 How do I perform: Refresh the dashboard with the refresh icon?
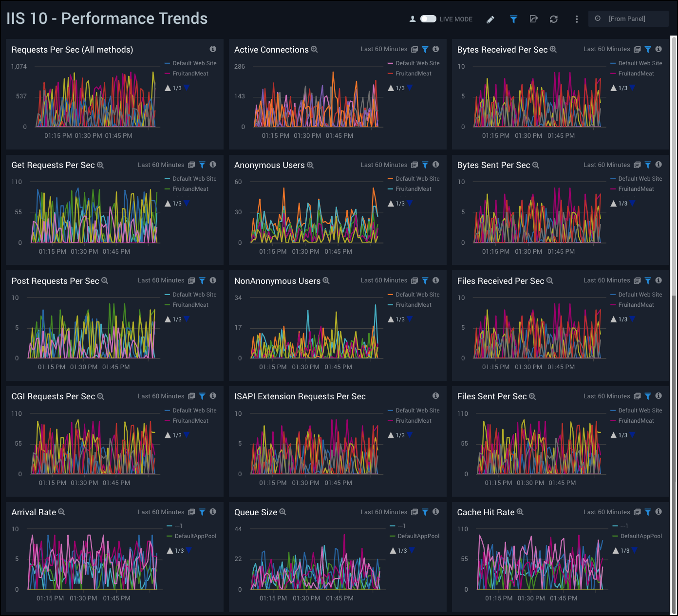(x=554, y=19)
